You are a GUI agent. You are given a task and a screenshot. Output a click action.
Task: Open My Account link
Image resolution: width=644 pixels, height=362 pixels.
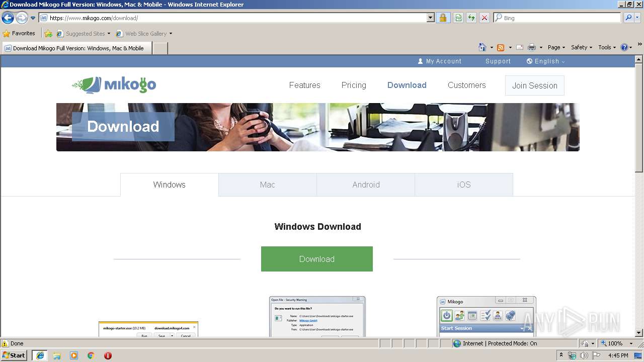point(439,61)
